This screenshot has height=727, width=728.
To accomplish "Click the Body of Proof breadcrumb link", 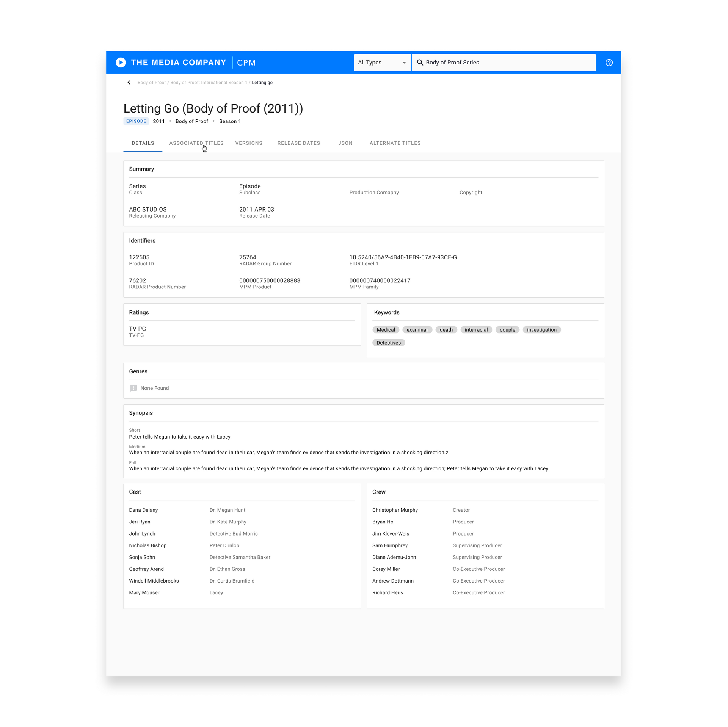I will coord(152,83).
